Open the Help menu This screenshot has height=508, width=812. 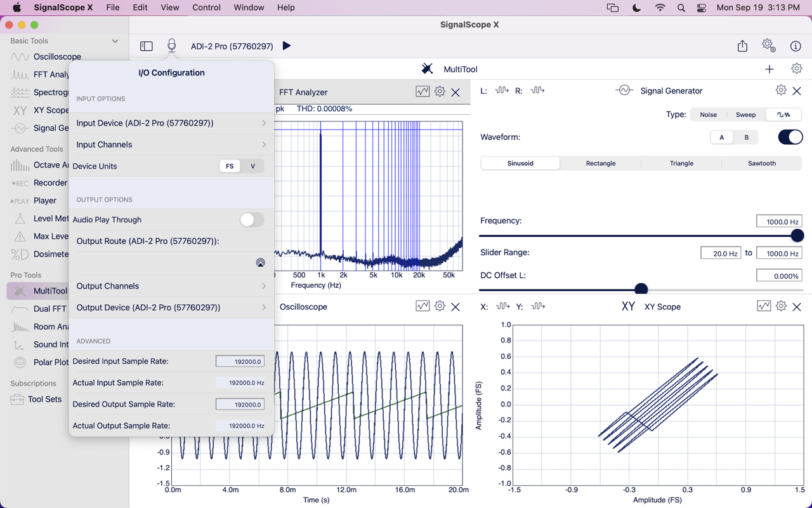286,8
